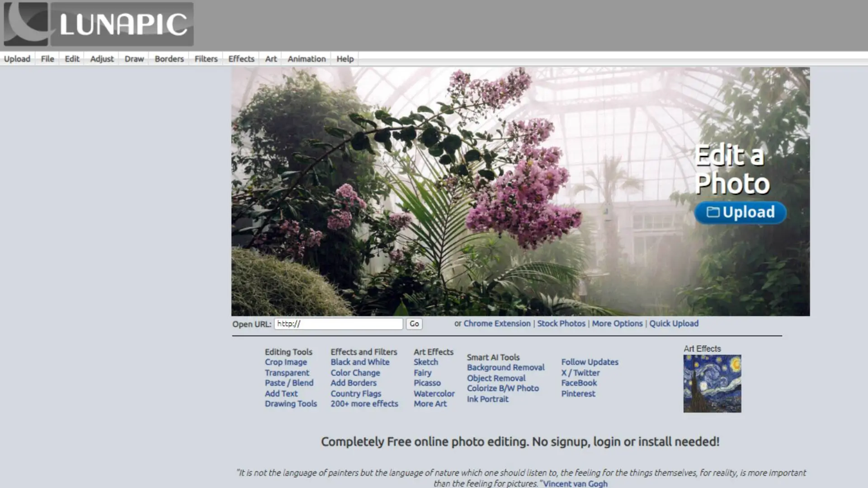The image size is (868, 488).
Task: Click the blue Upload button
Action: pyautogui.click(x=741, y=212)
